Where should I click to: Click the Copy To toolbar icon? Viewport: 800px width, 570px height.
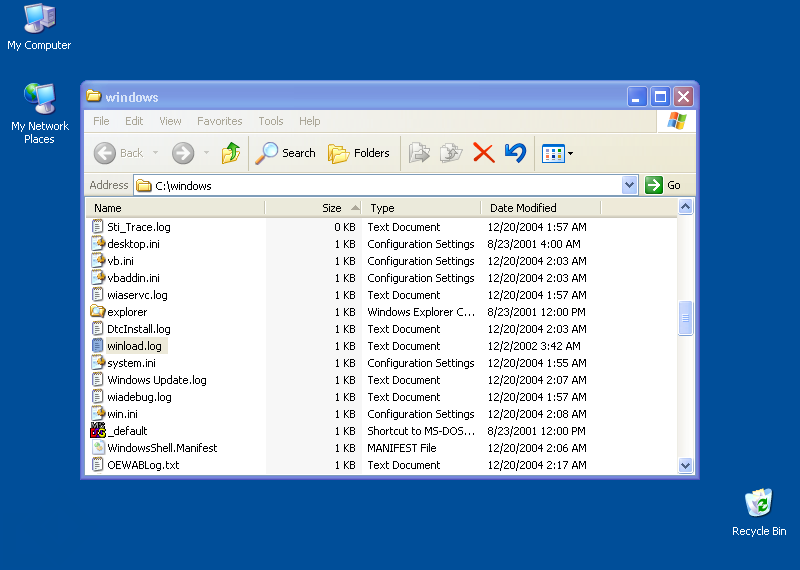pos(451,153)
